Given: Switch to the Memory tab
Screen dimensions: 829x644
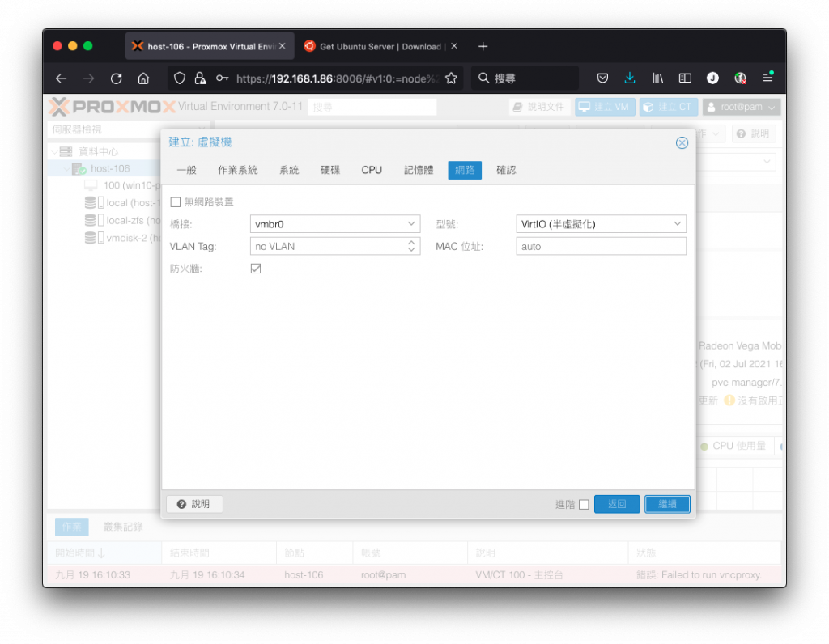Looking at the screenshot, I should click(x=419, y=170).
